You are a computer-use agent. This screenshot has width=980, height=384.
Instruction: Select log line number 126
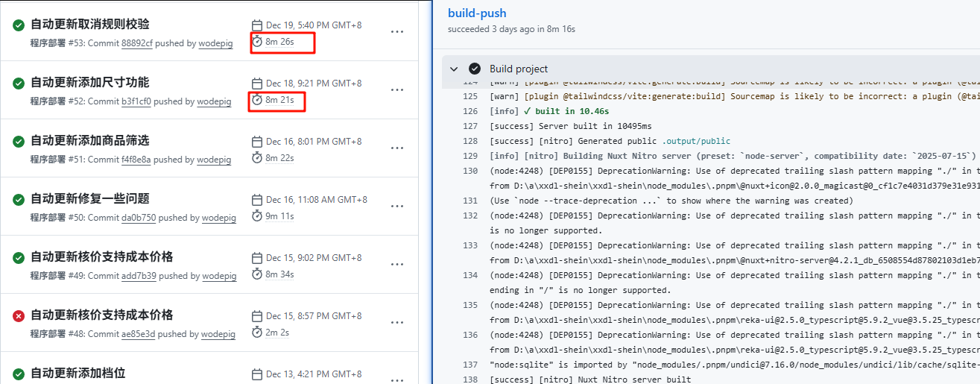click(x=470, y=111)
